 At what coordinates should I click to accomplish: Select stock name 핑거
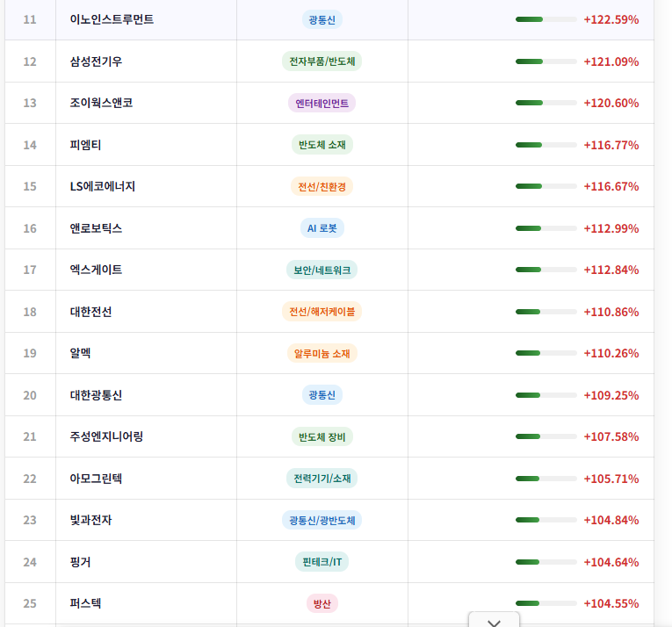click(x=80, y=562)
